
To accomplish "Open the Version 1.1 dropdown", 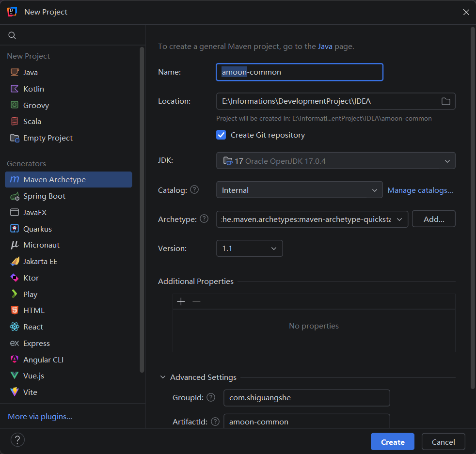I will point(249,248).
